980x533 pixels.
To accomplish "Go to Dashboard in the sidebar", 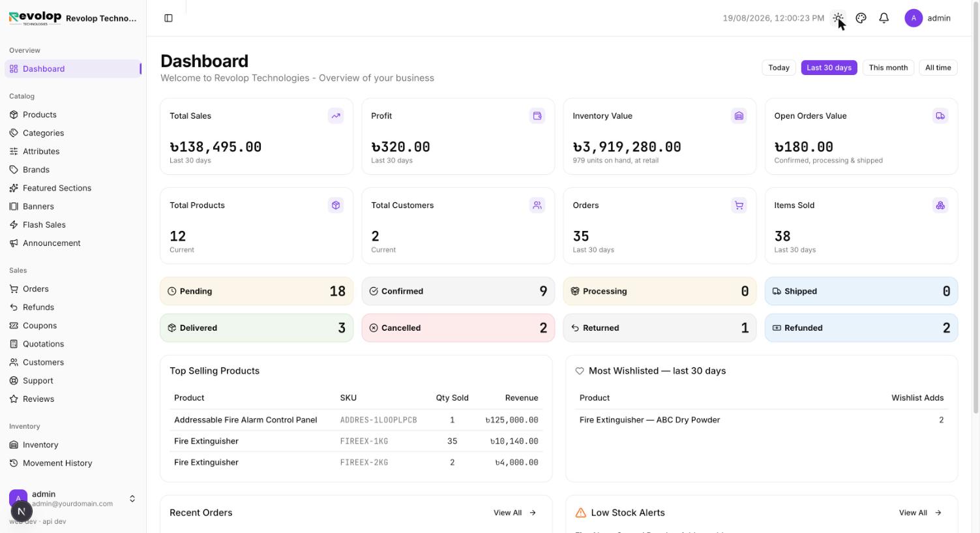I will pyautogui.click(x=73, y=69).
